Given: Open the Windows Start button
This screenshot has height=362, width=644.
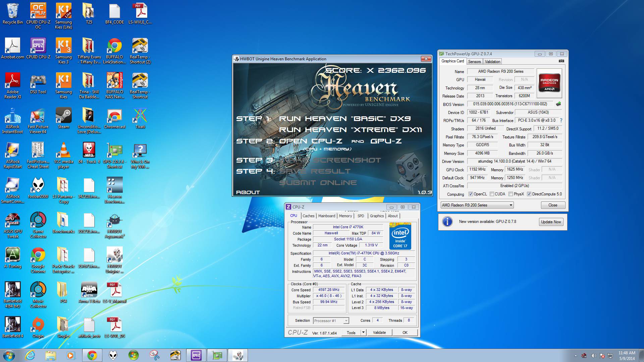Looking at the screenshot, I should [x=9, y=355].
